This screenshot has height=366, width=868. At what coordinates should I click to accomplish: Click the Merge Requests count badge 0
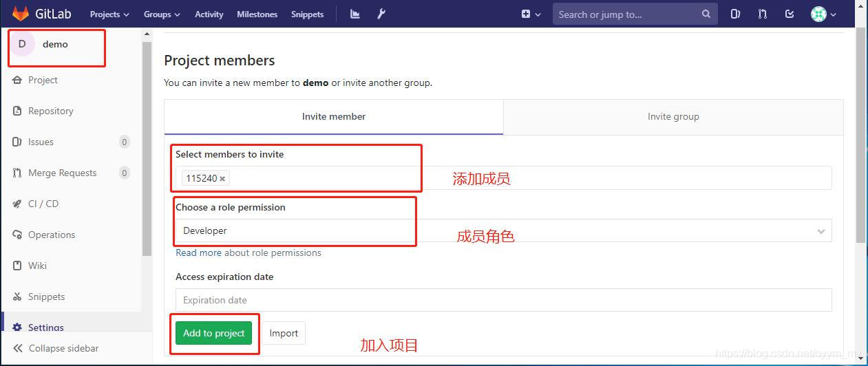(125, 173)
